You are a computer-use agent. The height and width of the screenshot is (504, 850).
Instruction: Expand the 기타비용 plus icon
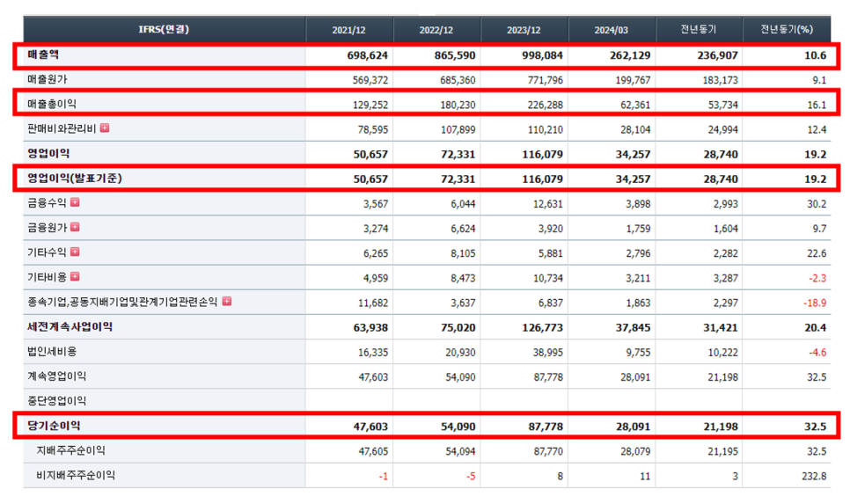76,276
